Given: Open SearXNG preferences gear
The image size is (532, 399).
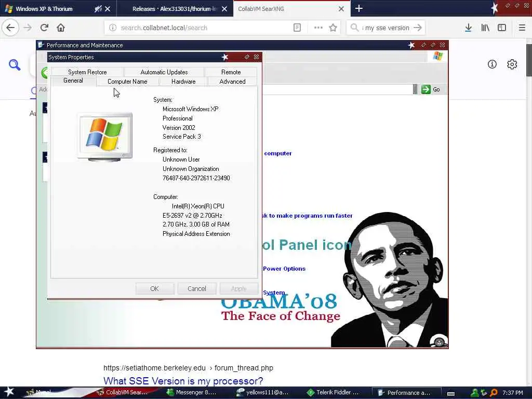Looking at the screenshot, I should [512, 64].
